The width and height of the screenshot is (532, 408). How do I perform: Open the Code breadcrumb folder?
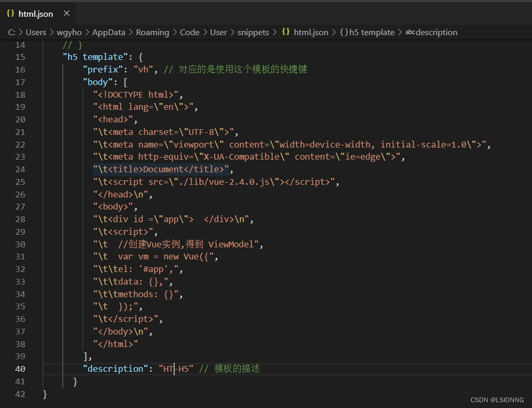(x=189, y=32)
